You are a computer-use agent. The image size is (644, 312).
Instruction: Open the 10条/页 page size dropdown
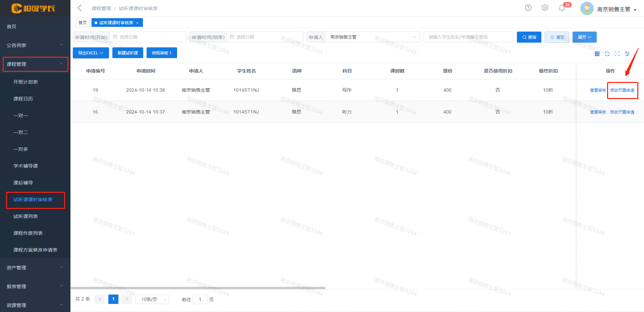(152, 299)
